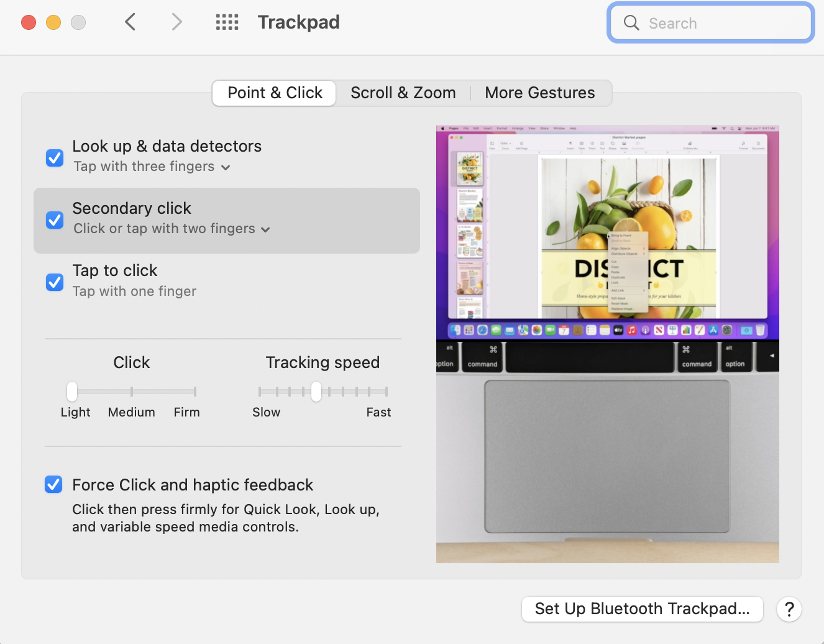Uncheck the Secondary click checkbox
824x644 pixels.
tap(55, 220)
